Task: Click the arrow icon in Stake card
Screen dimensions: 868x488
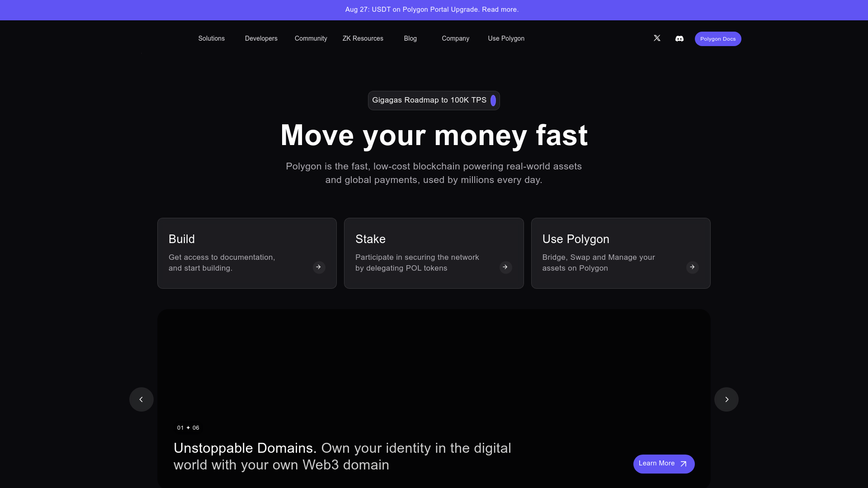Action: point(505,267)
